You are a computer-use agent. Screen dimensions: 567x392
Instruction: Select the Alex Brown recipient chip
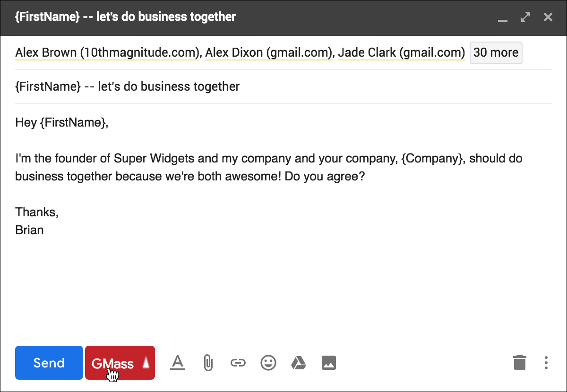[107, 52]
